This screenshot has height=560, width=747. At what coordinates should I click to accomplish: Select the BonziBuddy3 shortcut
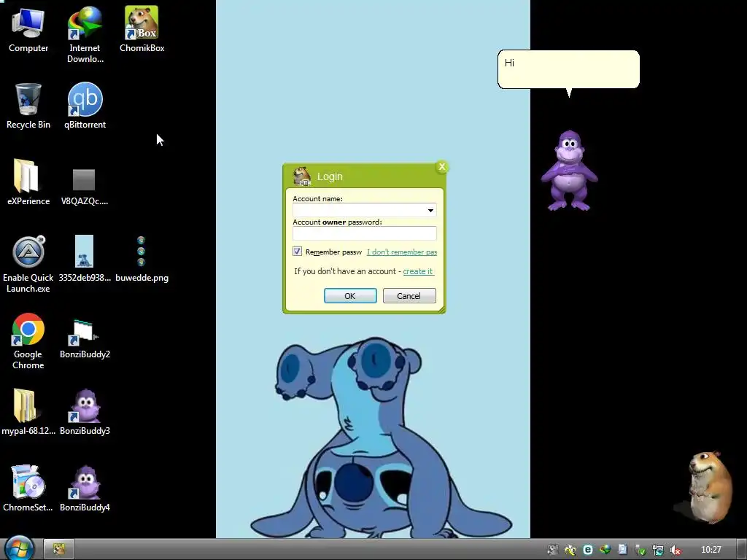[85, 412]
